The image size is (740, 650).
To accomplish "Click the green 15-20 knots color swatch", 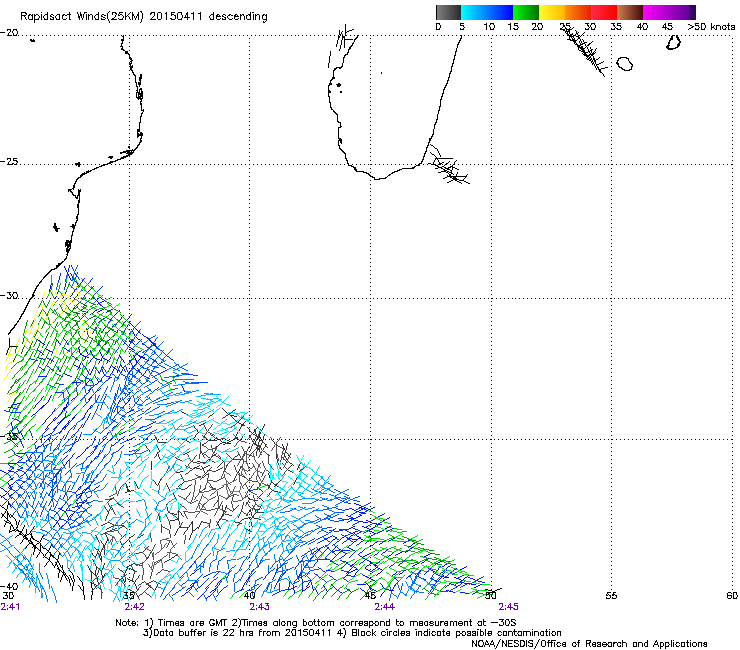I will pyautogui.click(x=526, y=12).
